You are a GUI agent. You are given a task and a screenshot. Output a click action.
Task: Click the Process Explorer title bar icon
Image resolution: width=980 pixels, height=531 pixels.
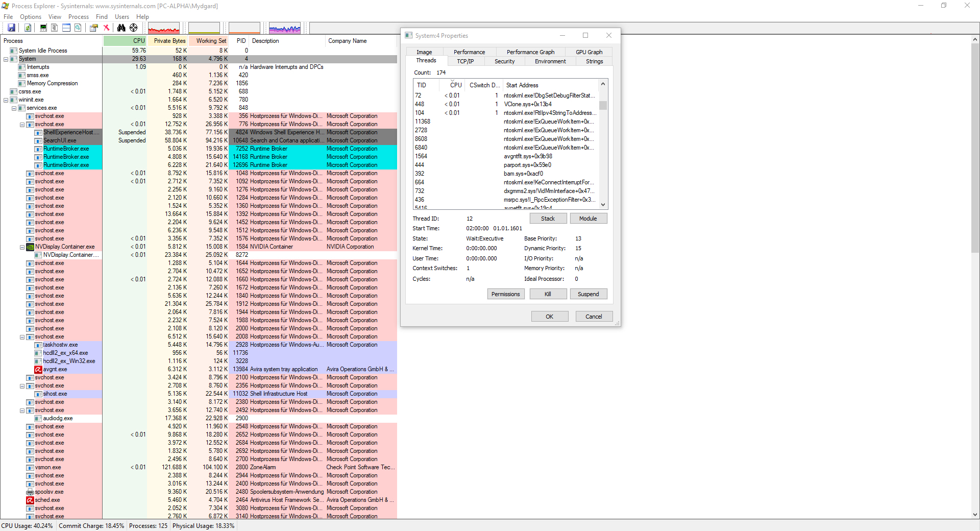pyautogui.click(x=6, y=6)
